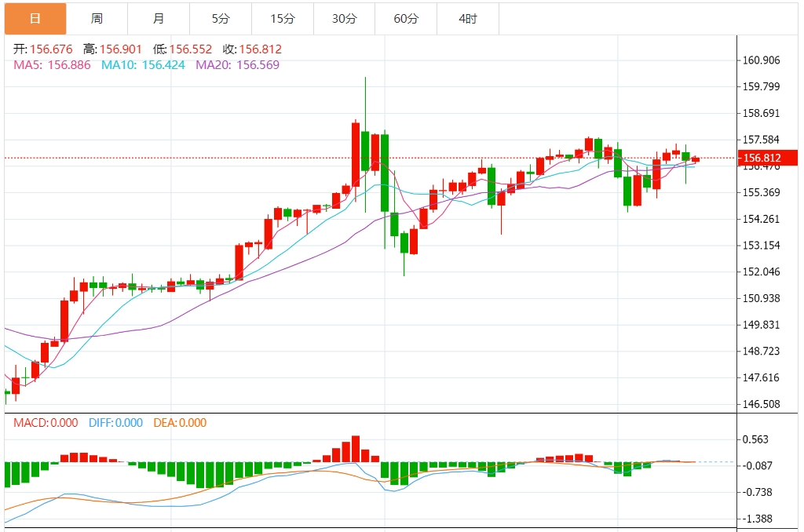Click the 155.369 price axis label

pos(762,193)
